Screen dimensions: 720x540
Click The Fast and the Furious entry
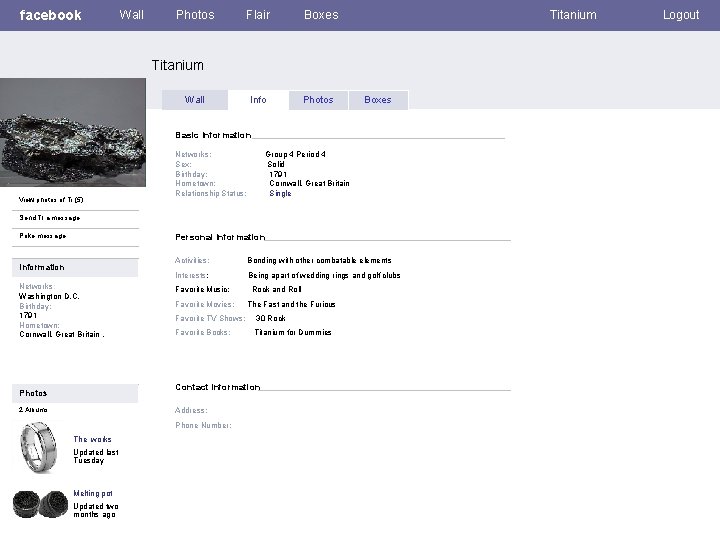point(291,304)
